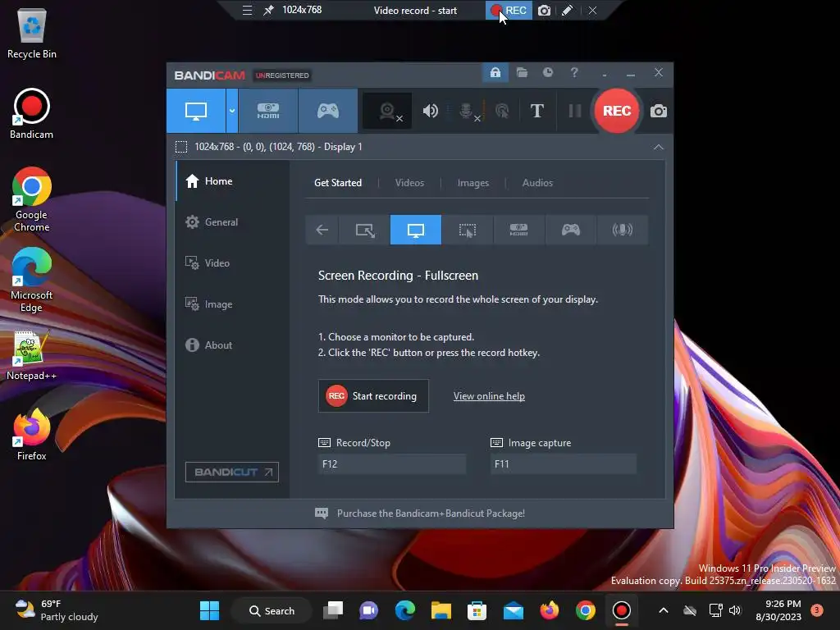Click the pause recording button
Image resolution: width=840 pixels, height=630 pixels.
click(x=574, y=111)
